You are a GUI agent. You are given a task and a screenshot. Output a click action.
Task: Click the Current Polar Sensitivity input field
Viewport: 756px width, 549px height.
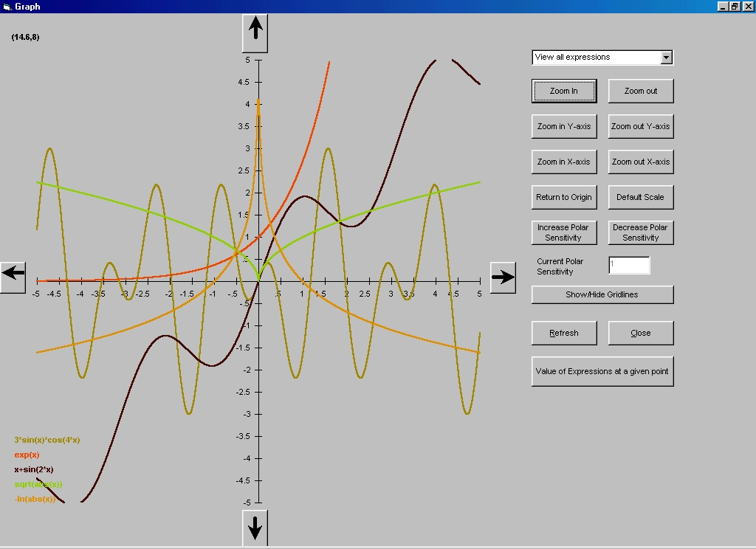tap(629, 265)
